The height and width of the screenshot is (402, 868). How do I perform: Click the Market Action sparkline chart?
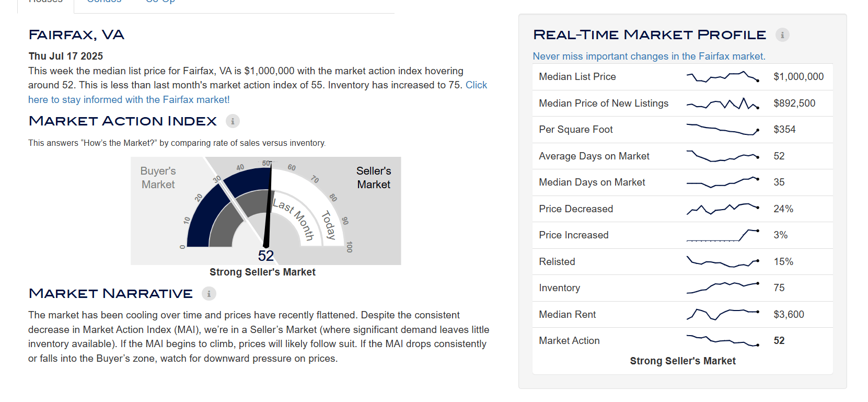point(723,341)
